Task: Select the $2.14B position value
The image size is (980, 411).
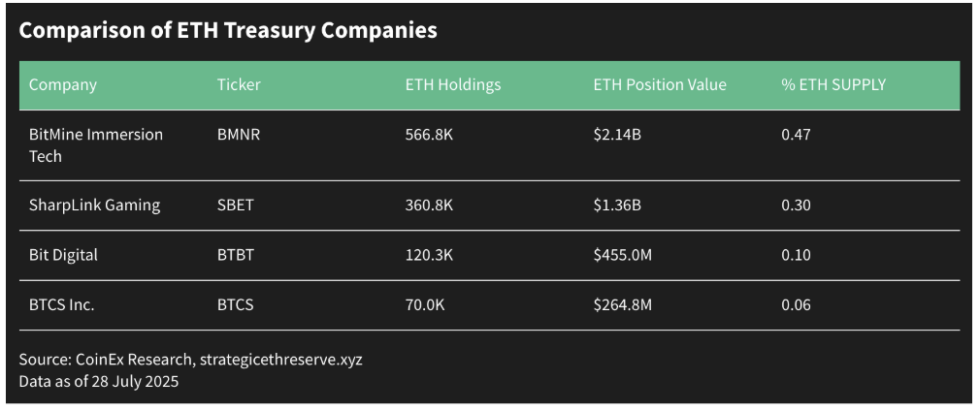Action: (x=617, y=134)
